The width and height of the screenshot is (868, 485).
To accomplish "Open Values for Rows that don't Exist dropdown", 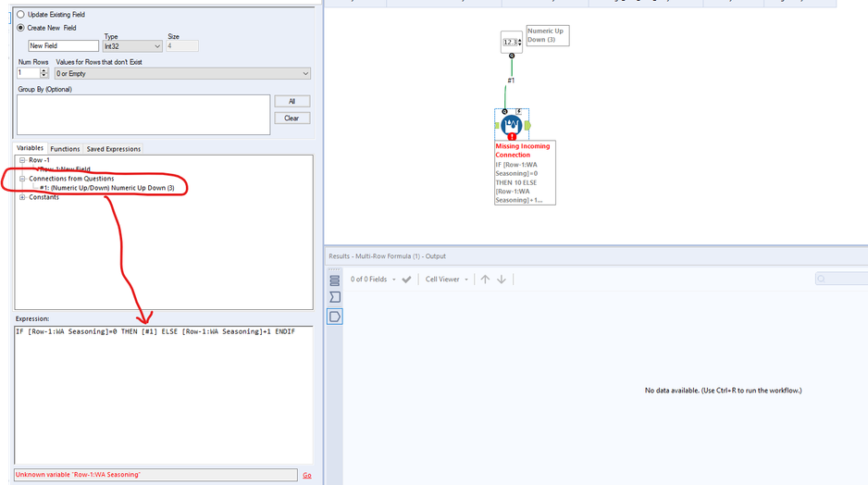I will coord(182,74).
